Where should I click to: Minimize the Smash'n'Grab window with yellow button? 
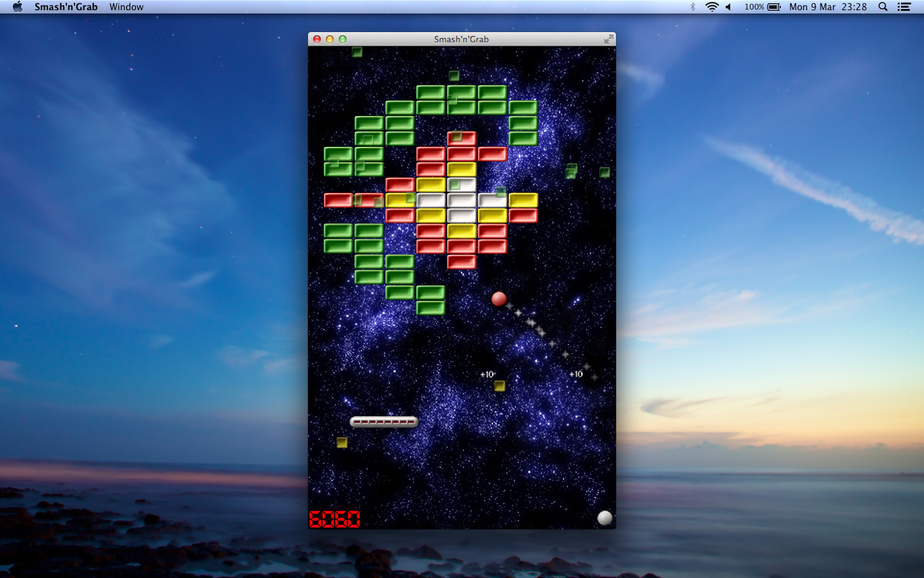(330, 39)
